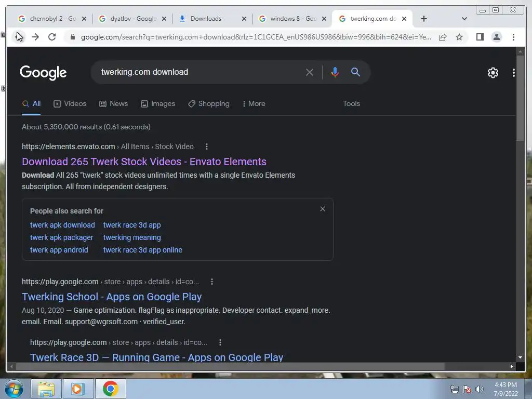The image size is (532, 399).
Task: Launch Windows Media Player from taskbar
Action: pyautogui.click(x=78, y=389)
